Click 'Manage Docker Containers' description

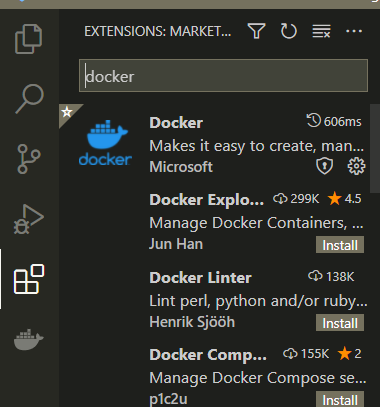[x=256, y=223]
